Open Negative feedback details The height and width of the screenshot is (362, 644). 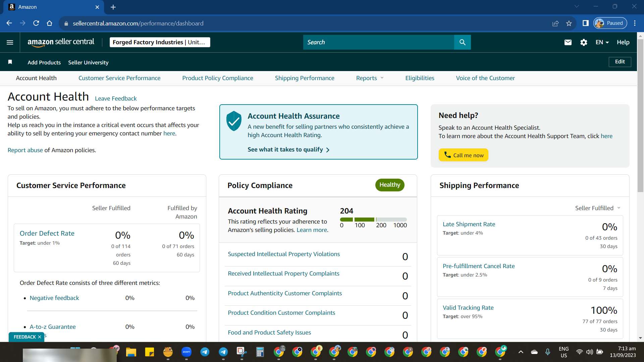[54, 298]
